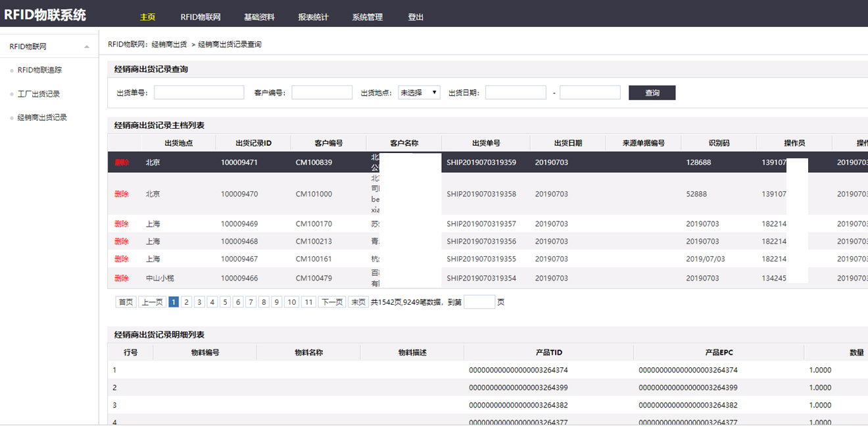Focus the 客户编号 search field
Viewport: 868px width, 427px height.
(322, 93)
